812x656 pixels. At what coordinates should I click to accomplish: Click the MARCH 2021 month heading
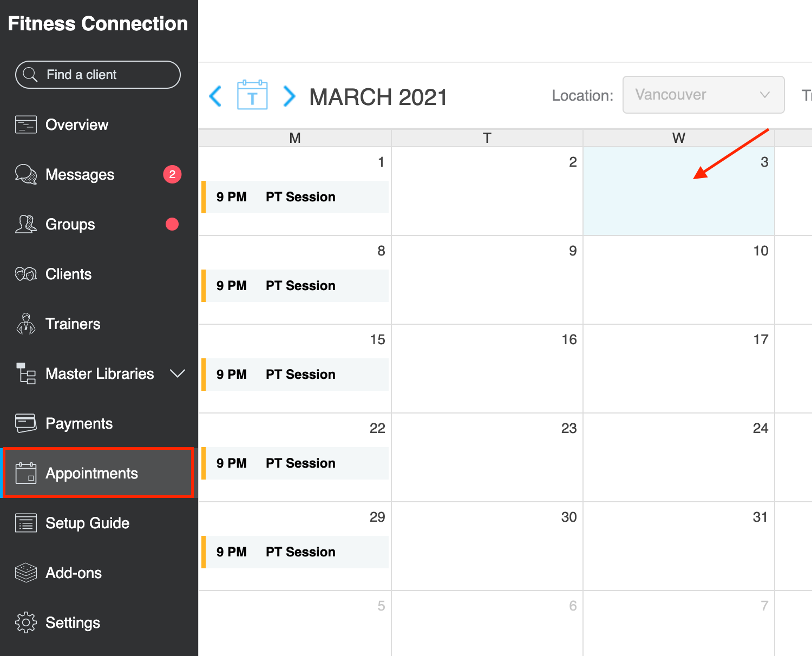(378, 97)
